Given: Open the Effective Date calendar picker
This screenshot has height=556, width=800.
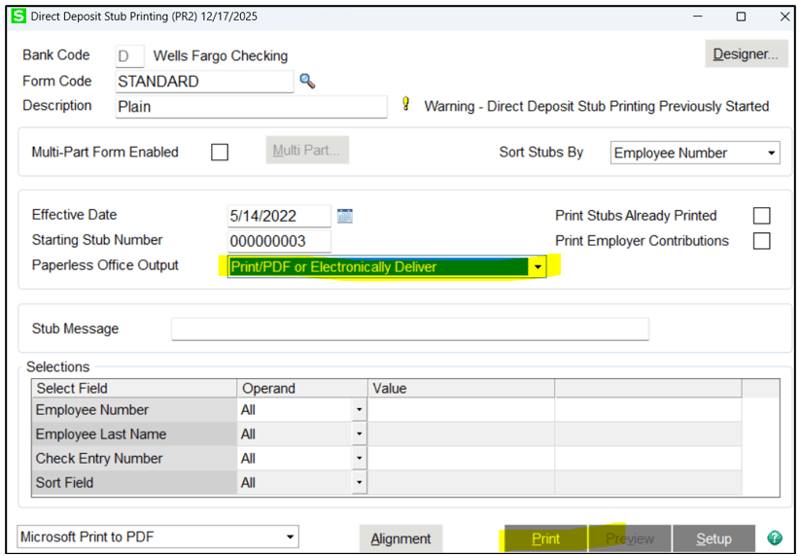Looking at the screenshot, I should [x=345, y=215].
